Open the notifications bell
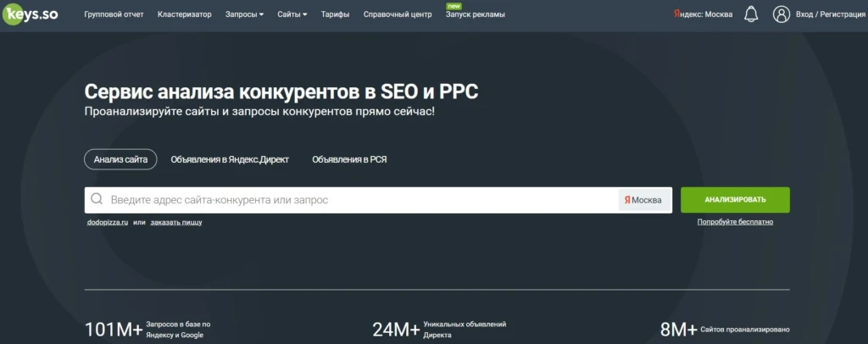The image size is (868, 344). click(751, 14)
